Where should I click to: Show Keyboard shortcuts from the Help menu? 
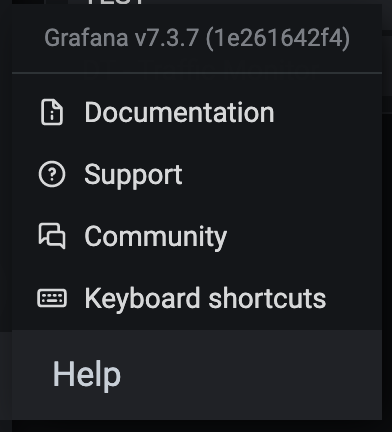tap(197, 298)
